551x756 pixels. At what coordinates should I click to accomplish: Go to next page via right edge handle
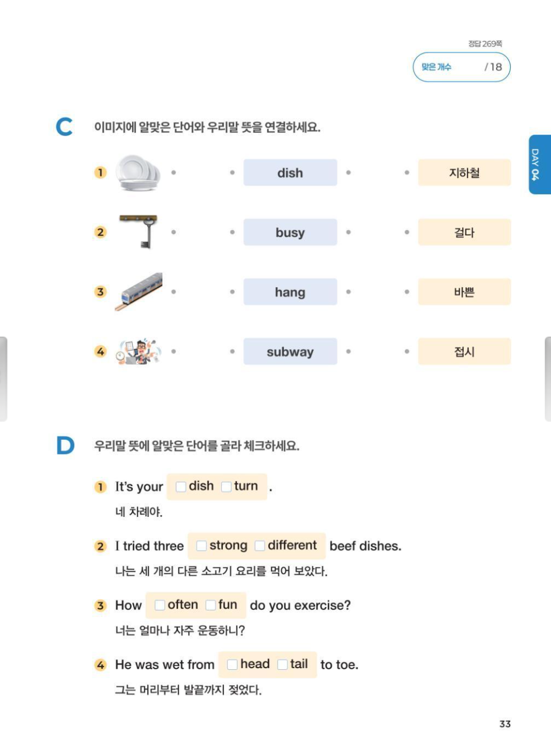tap(548, 379)
